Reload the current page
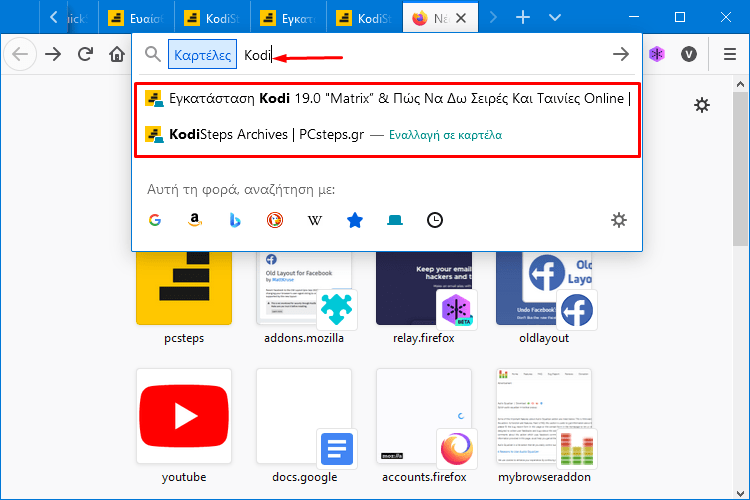The height and width of the screenshot is (500, 750). 86,54
